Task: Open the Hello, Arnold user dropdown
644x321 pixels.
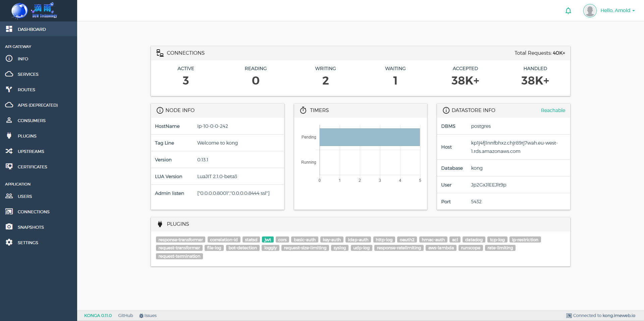Action: click(x=618, y=10)
